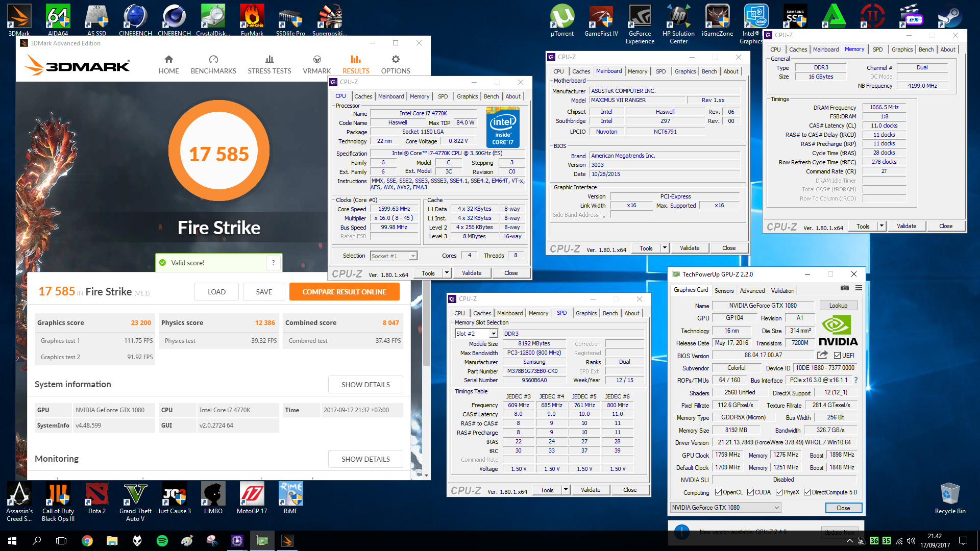Open taskbar search magnifier
This screenshot has width=980, height=551.
(37, 541)
